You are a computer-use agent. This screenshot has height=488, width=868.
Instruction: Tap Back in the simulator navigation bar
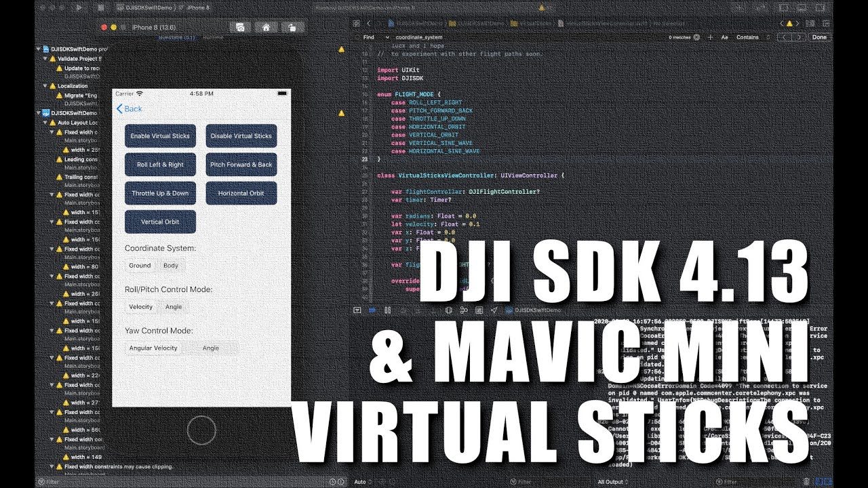pos(130,109)
